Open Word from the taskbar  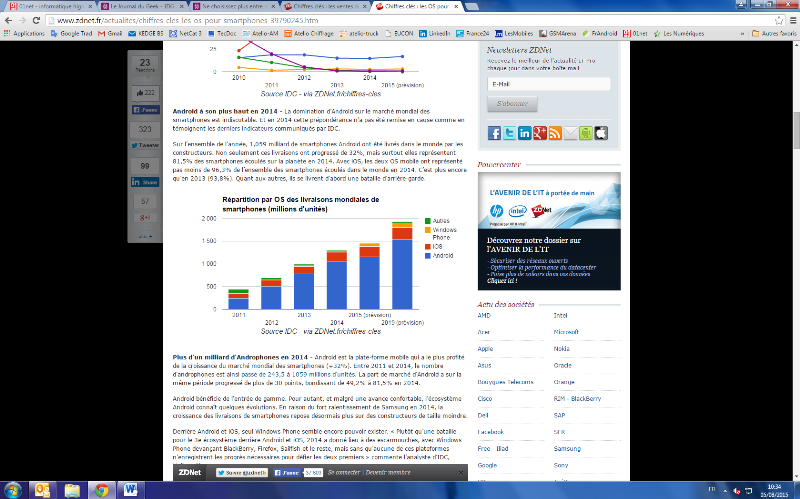coord(131,490)
